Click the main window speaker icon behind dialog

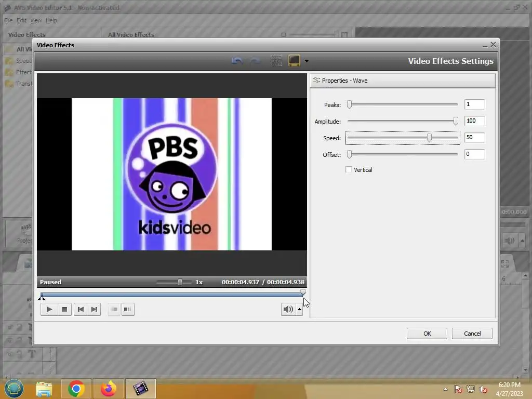click(509, 241)
